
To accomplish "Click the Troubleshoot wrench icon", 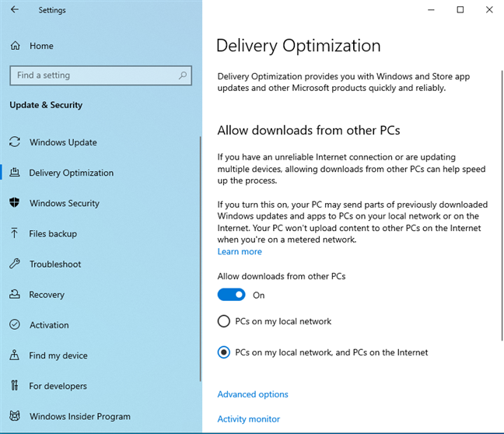I will (15, 264).
